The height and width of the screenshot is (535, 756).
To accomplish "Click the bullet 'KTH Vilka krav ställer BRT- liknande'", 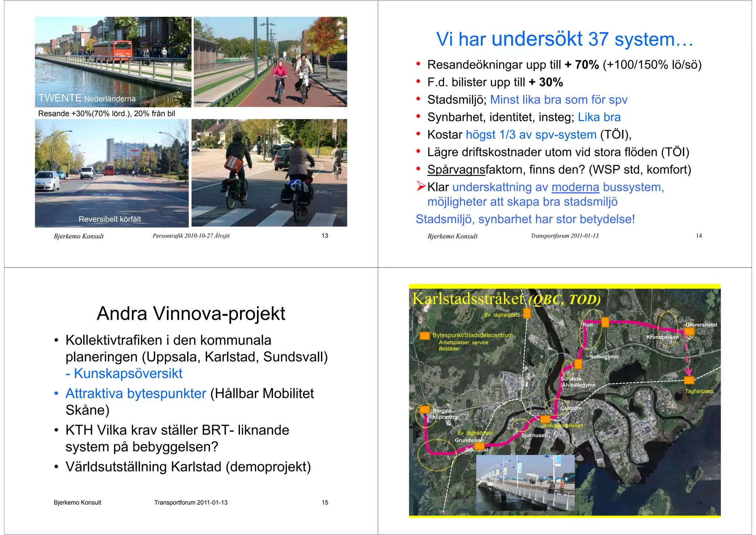I will (x=177, y=430).
